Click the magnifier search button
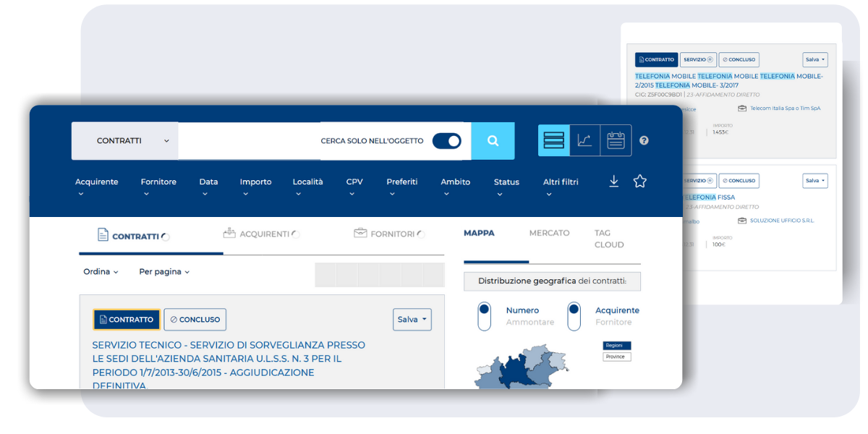This screenshot has height=434, width=868. (x=493, y=141)
